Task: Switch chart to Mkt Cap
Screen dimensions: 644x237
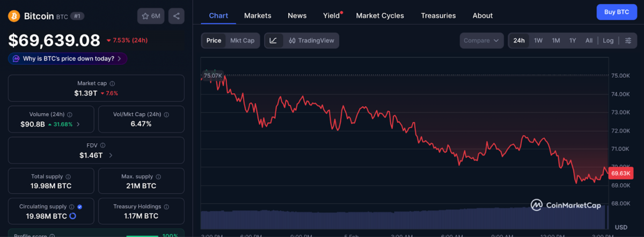Action: coord(243,41)
